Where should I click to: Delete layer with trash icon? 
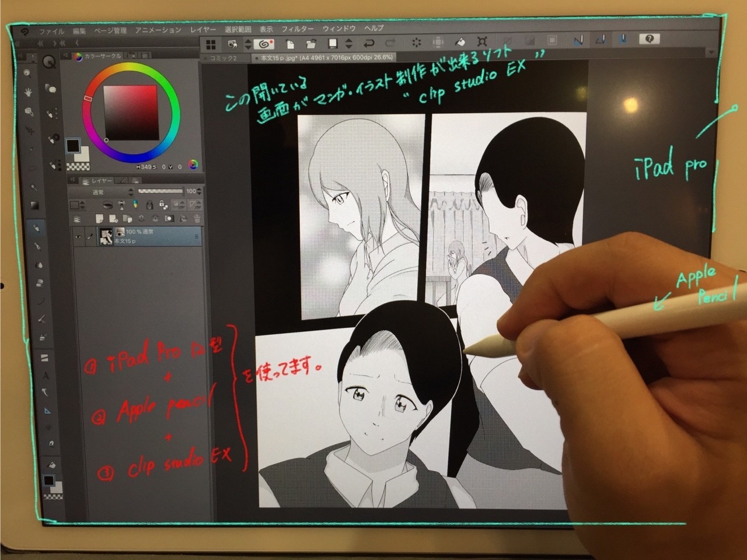pyautogui.click(x=197, y=218)
